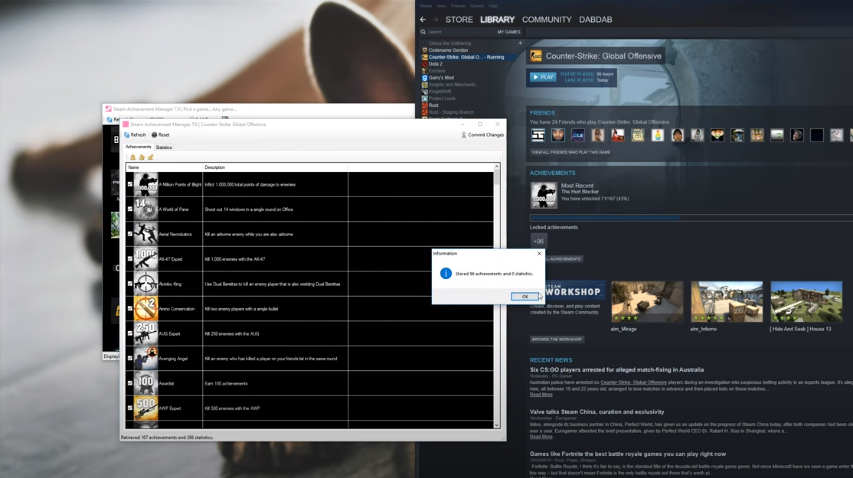Click Steam back navigation arrow
This screenshot has width=853, height=478.
click(x=423, y=20)
